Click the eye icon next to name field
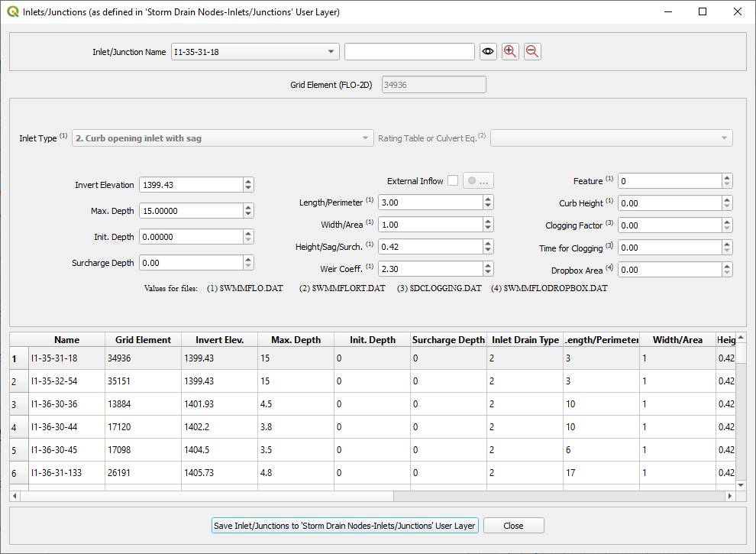Viewport: 756px width, 554px height. click(489, 51)
